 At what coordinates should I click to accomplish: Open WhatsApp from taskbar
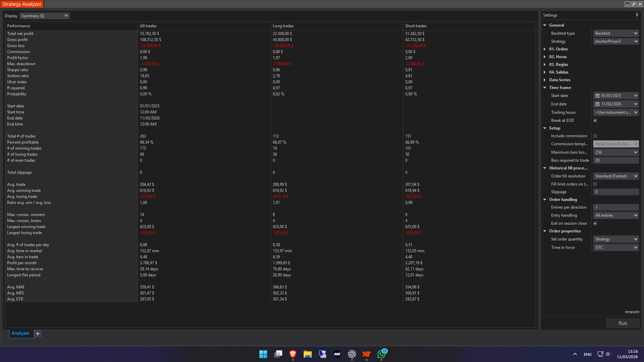point(382,354)
